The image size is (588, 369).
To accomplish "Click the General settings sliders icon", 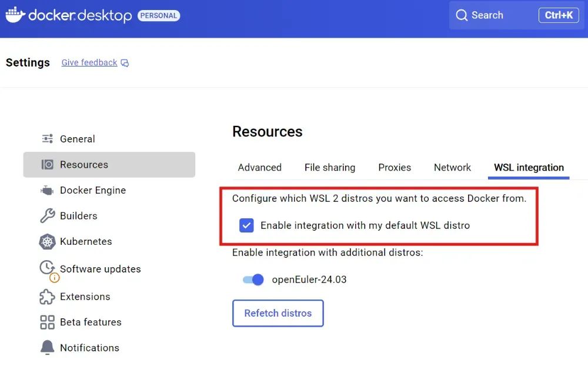I will [48, 139].
